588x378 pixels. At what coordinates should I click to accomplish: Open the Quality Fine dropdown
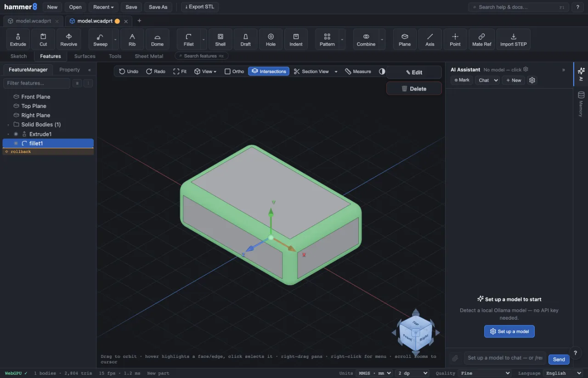(485, 373)
